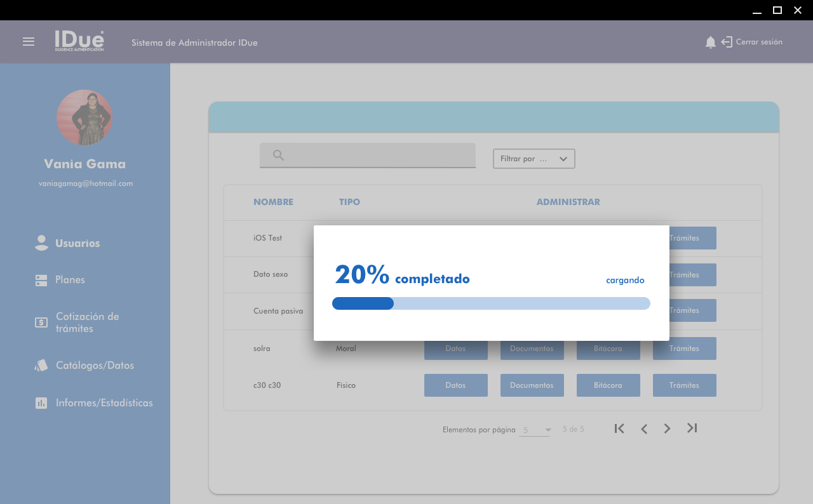
Task: Click the Cerrar sesión logout icon
Action: point(727,43)
